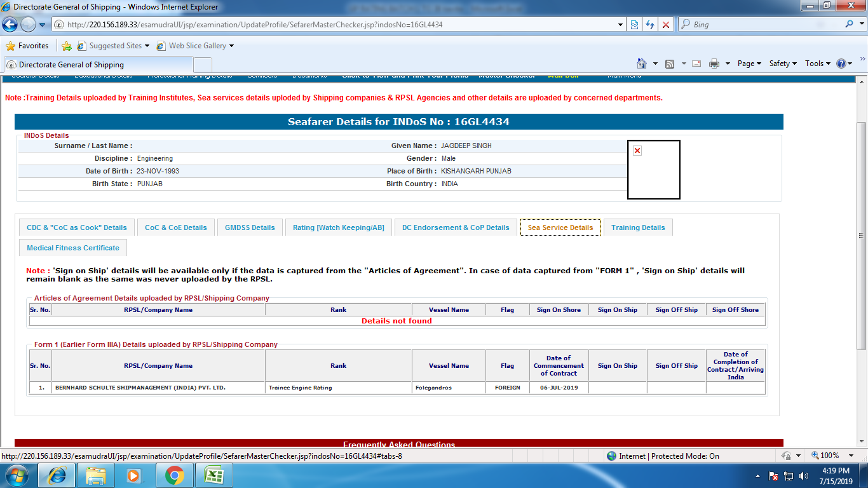Click the broken seafarer photo placeholder
Image resolution: width=868 pixels, height=488 pixels.
pyautogui.click(x=654, y=170)
